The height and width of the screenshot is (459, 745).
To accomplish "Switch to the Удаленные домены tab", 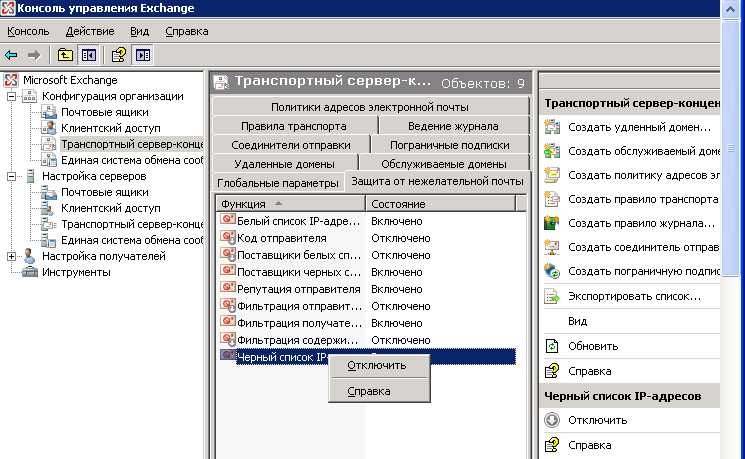I will point(285,164).
